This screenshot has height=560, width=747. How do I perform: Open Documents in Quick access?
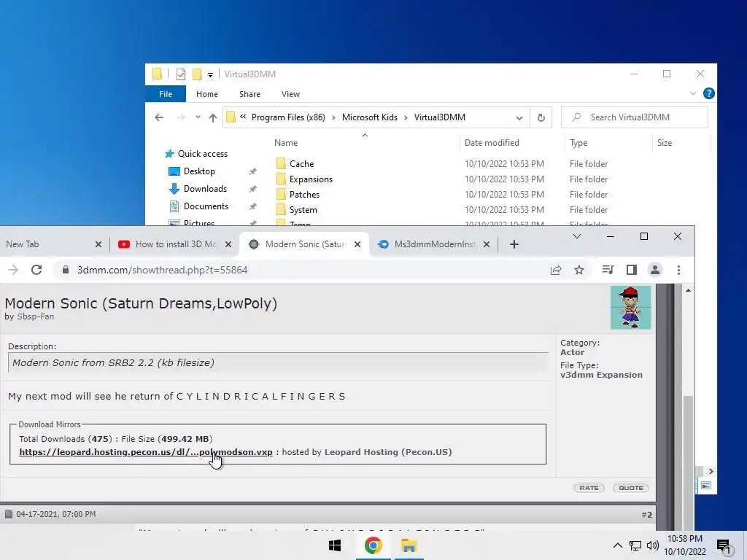[x=206, y=206]
